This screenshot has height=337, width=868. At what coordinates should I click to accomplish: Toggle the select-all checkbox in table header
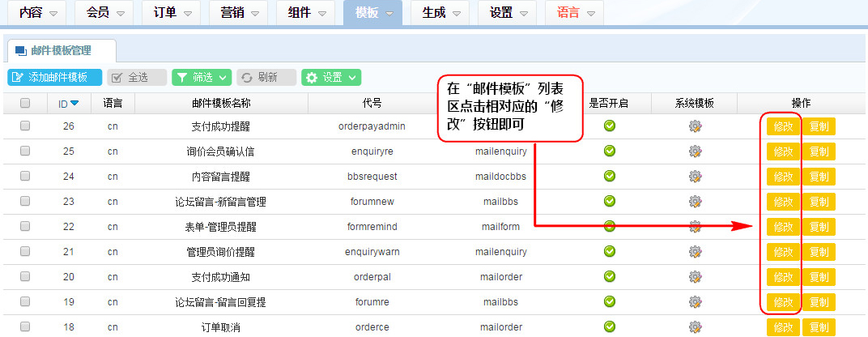click(x=25, y=103)
